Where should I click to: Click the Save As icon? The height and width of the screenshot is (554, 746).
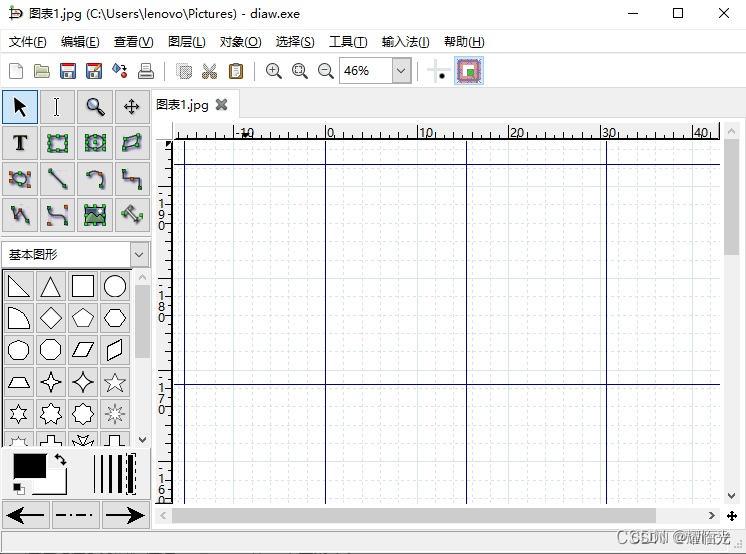(94, 71)
